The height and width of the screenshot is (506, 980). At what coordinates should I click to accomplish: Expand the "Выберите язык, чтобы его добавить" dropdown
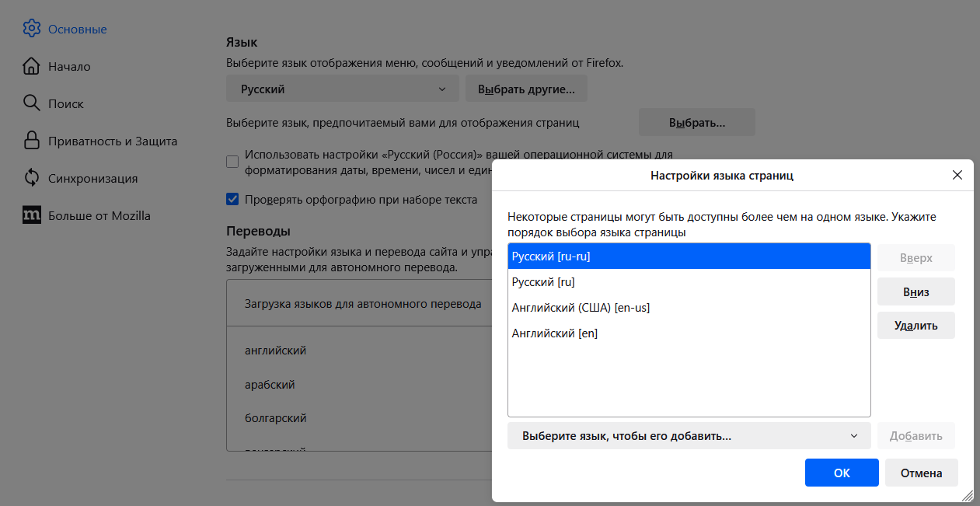pyautogui.click(x=689, y=436)
